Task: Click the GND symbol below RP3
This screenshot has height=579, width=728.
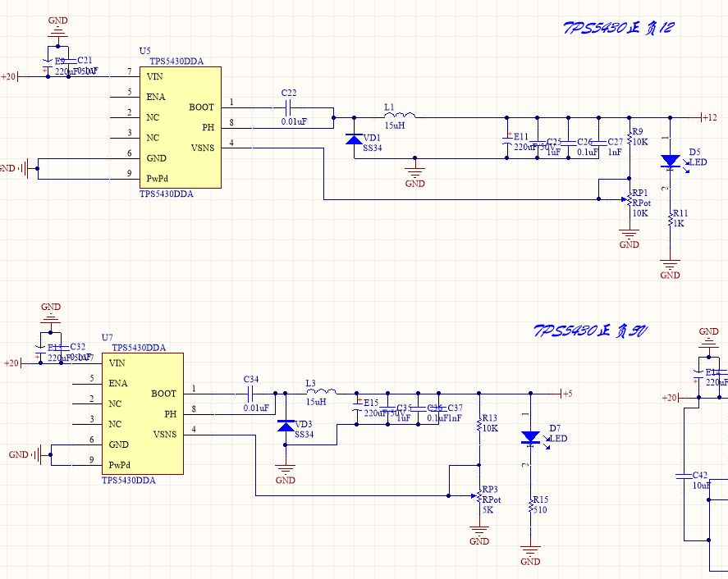Action: (x=479, y=535)
